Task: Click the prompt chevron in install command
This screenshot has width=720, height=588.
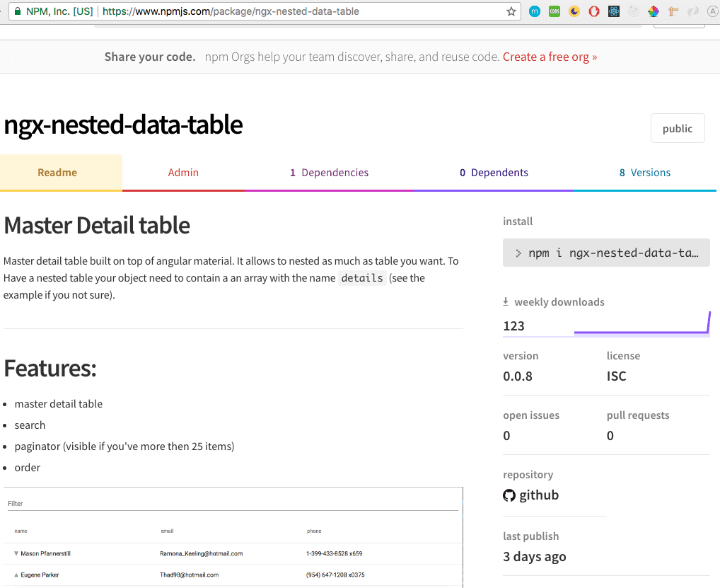Action: pos(518,253)
